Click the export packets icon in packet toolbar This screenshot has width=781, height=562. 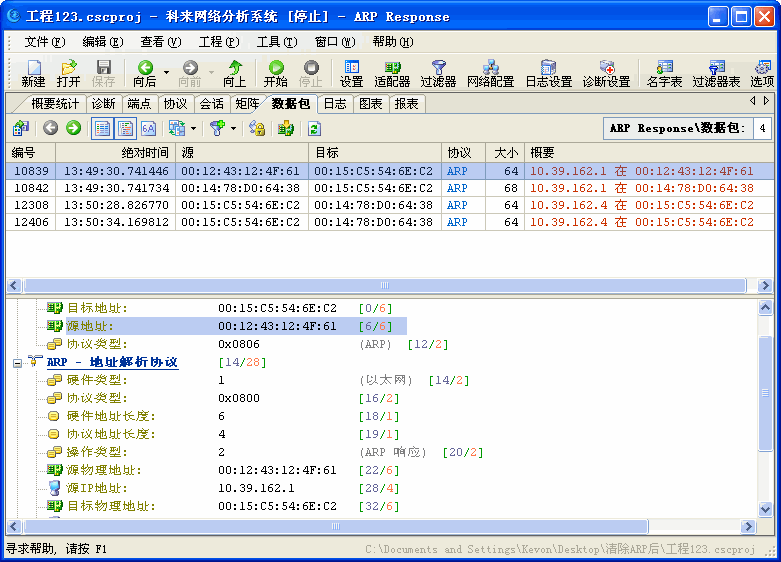click(21, 129)
